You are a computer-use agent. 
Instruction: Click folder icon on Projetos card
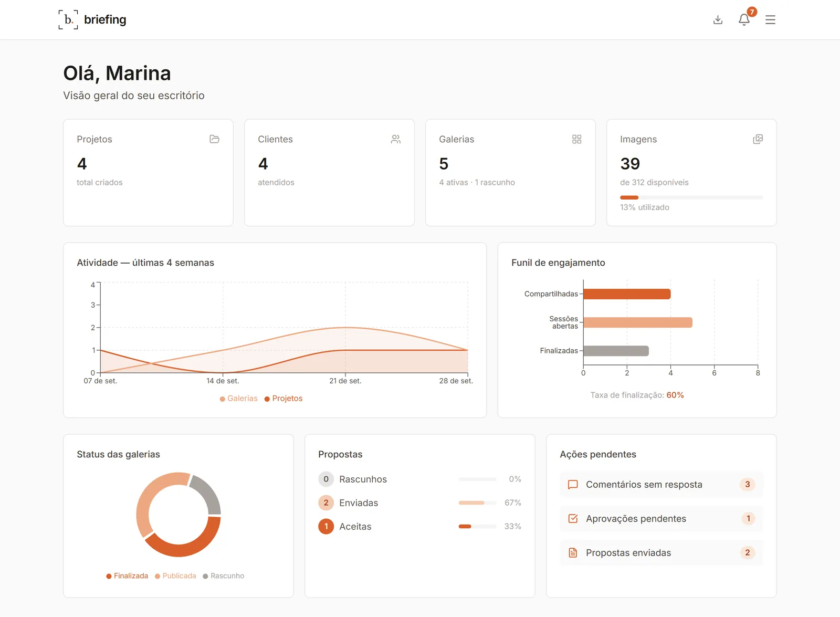[x=214, y=139]
